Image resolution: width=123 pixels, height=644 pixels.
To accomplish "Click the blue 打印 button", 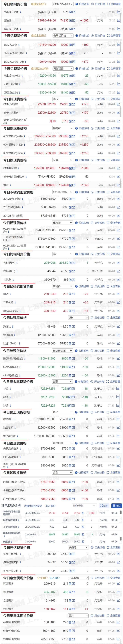I will pyautogui.click(x=117, y=506).
